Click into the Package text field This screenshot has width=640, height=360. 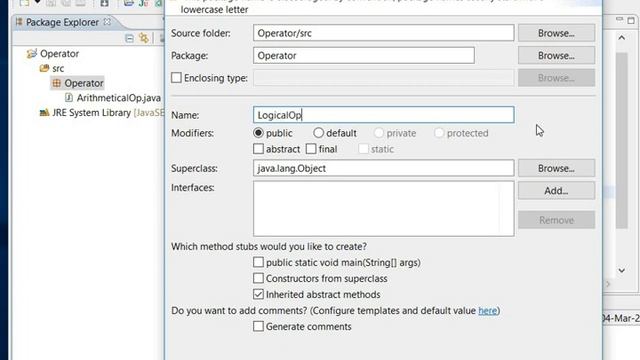coord(364,56)
